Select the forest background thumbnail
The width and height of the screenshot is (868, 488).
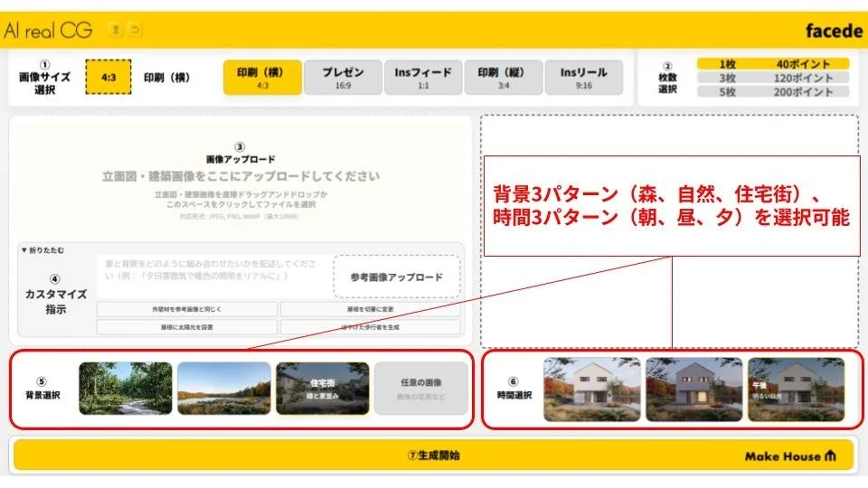(x=125, y=389)
